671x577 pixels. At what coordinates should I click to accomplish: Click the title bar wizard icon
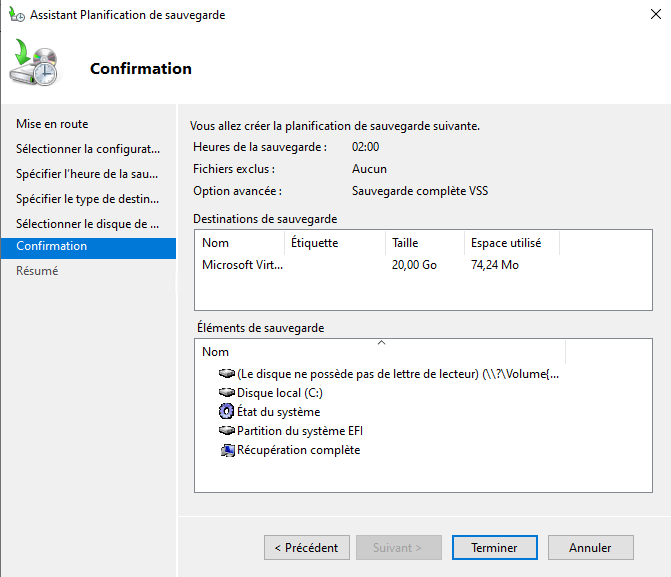click(15, 15)
